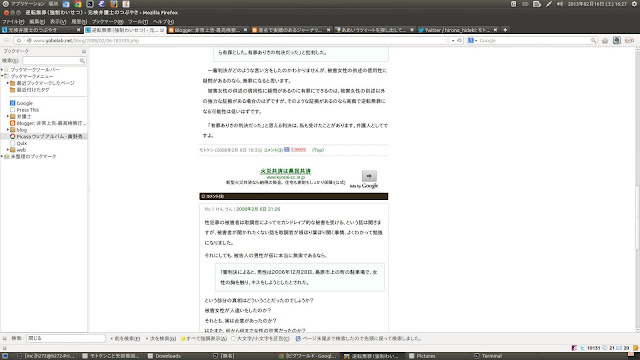Screen dimensions: 640x360
Task: Open the ヘルプ menu
Action: (x=163, y=22)
